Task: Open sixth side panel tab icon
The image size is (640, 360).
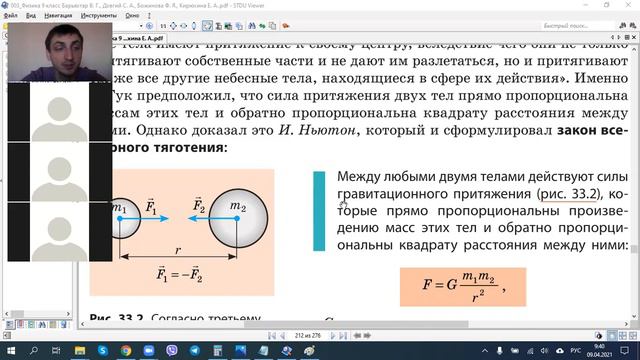Action: [63, 325]
